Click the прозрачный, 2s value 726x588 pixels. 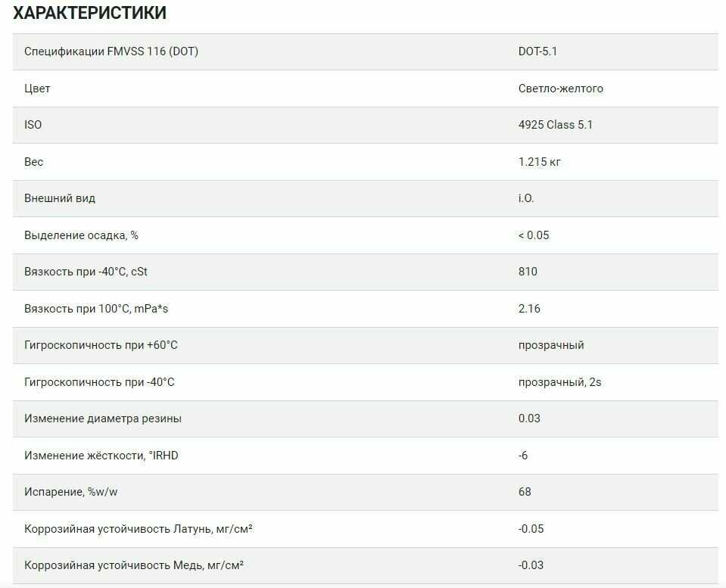[559, 382]
